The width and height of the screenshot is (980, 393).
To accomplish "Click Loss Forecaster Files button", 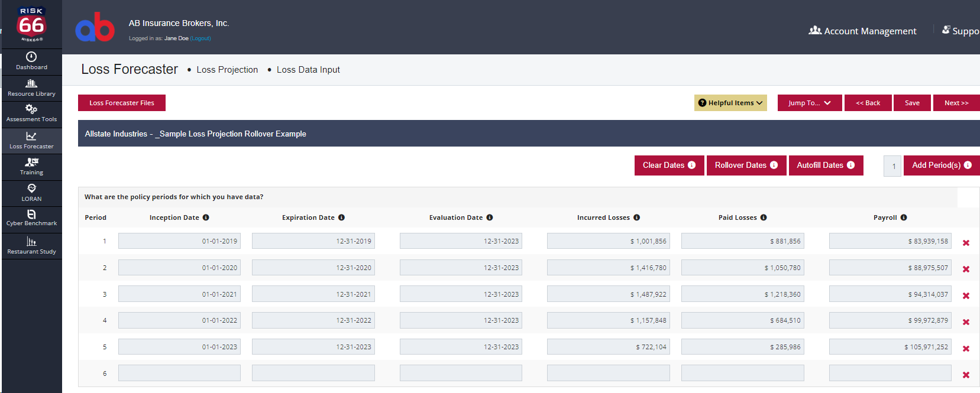I will tap(122, 103).
